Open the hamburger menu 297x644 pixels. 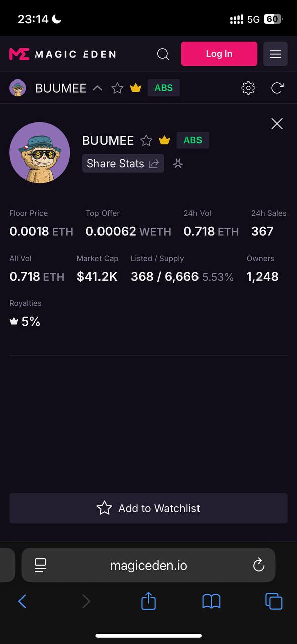(x=275, y=54)
